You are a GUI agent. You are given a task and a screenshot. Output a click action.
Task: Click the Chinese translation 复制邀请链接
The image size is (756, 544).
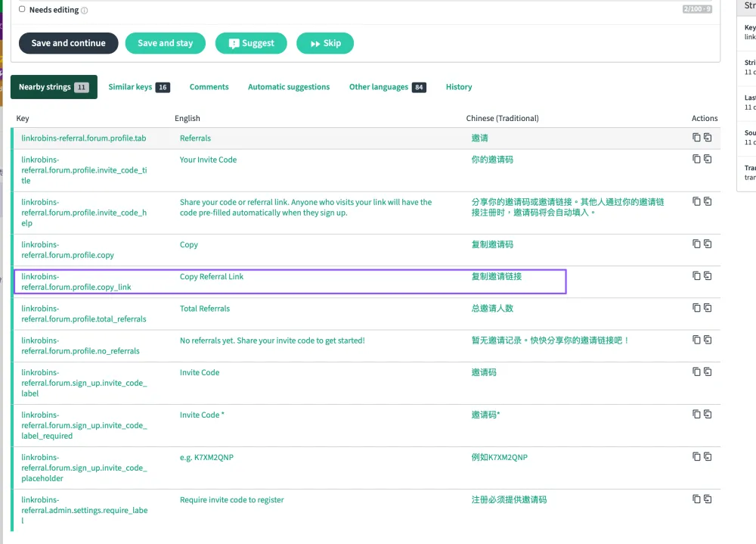tap(497, 277)
